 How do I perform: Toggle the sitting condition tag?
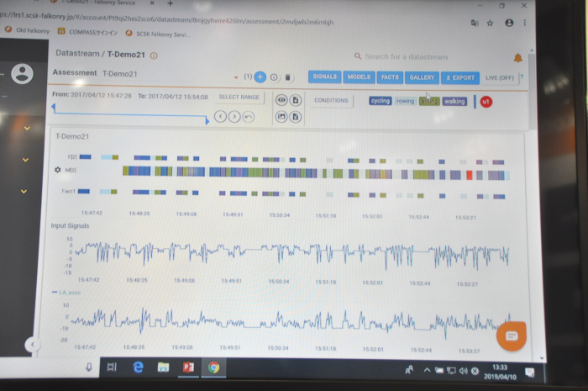tap(429, 101)
